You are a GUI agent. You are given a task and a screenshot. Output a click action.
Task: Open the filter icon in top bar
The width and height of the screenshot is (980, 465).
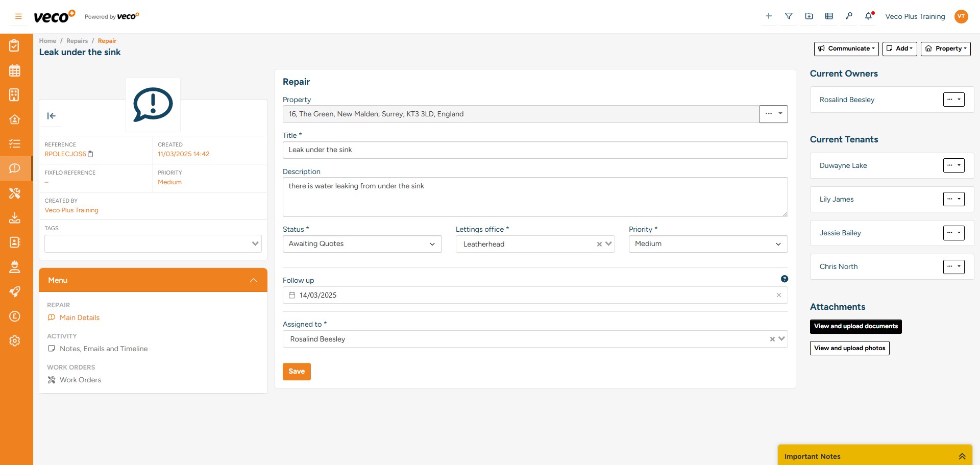pyautogui.click(x=789, y=16)
